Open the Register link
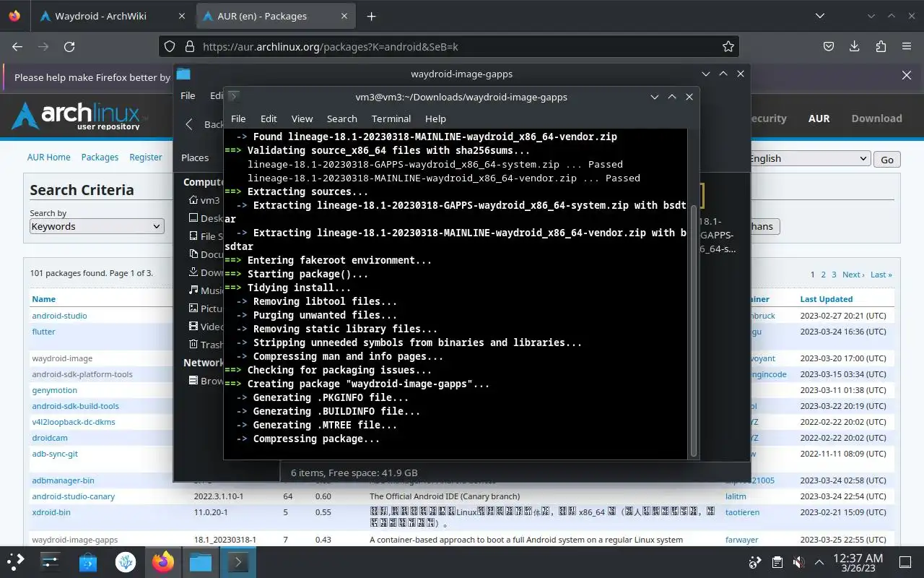This screenshot has height=578, width=924. pyautogui.click(x=146, y=157)
